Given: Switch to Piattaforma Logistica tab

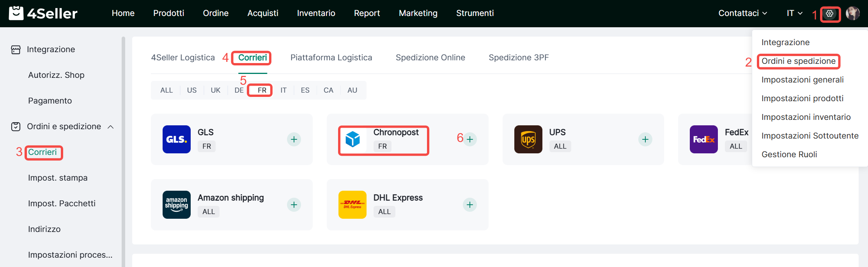Looking at the screenshot, I should (331, 58).
